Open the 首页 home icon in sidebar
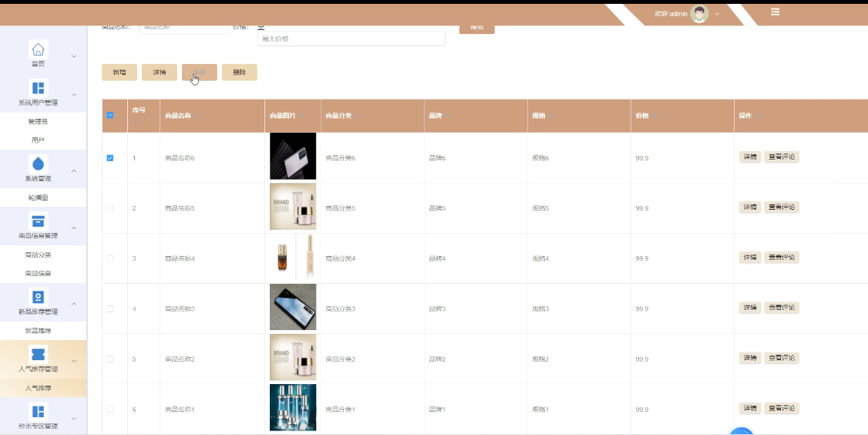Viewport: 868px width, 435px height. pos(39,50)
